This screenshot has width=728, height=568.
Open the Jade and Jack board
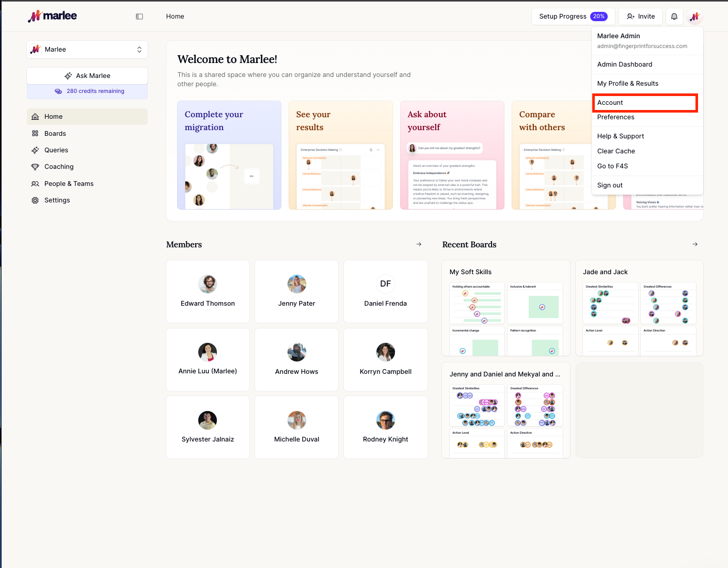[x=639, y=308]
